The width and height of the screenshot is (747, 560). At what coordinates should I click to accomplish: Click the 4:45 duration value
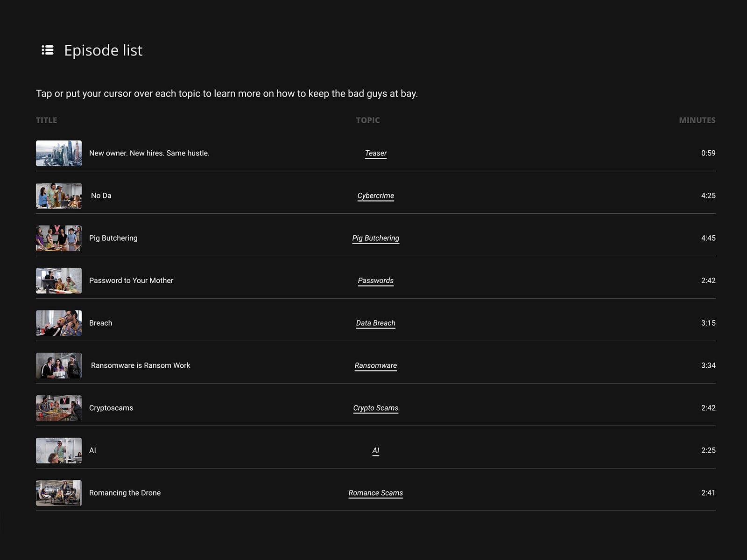pyautogui.click(x=708, y=238)
